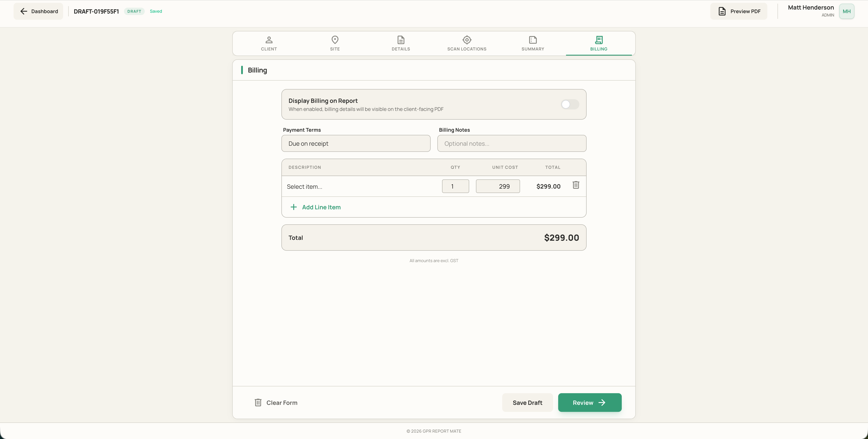Viewport: 868px width, 439px height.
Task: Add a new line item
Action: [x=316, y=207]
